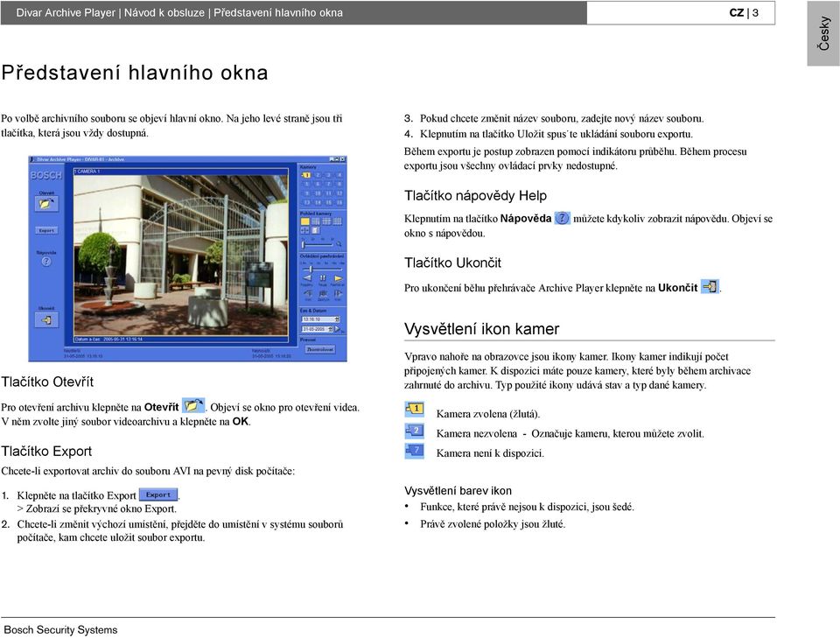Click the "1 CAMERA 1" title above the video
Viewport: 840px width, 638px height.
pos(87,172)
